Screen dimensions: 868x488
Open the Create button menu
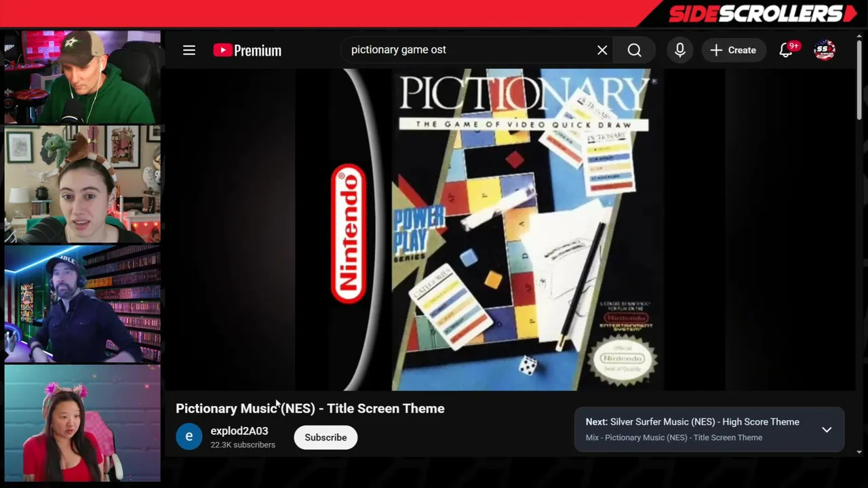(x=733, y=50)
